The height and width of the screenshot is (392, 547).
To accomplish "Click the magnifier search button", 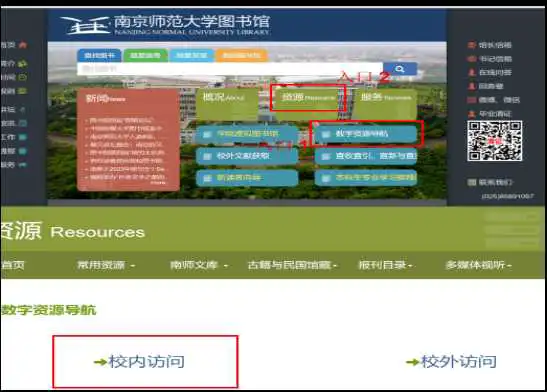I will tap(400, 69).
